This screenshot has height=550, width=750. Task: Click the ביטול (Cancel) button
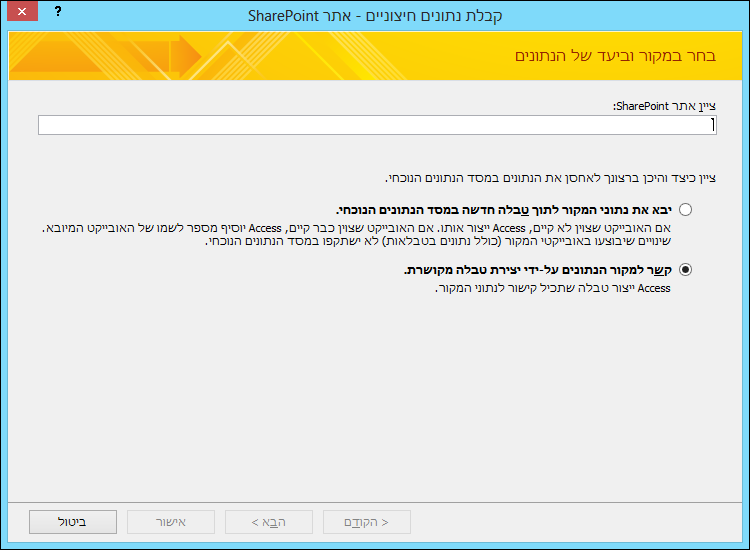click(x=73, y=522)
